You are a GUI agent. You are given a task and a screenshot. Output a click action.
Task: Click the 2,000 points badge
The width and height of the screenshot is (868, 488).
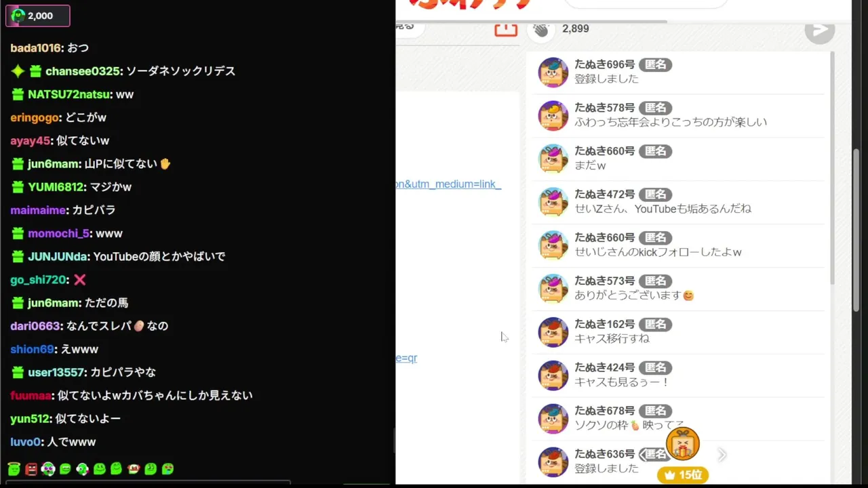(x=38, y=16)
